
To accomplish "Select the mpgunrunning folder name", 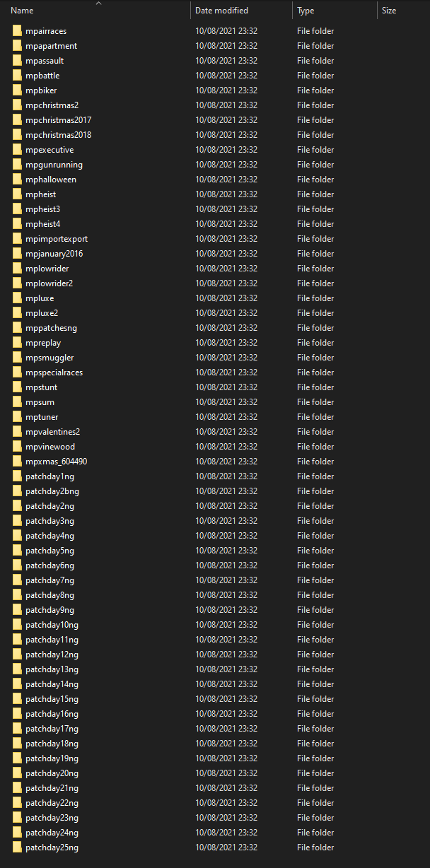I will pyautogui.click(x=54, y=165).
